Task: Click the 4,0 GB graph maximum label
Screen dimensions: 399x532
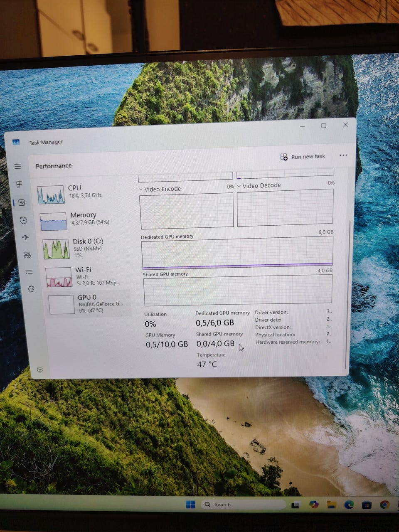Action: click(x=325, y=271)
